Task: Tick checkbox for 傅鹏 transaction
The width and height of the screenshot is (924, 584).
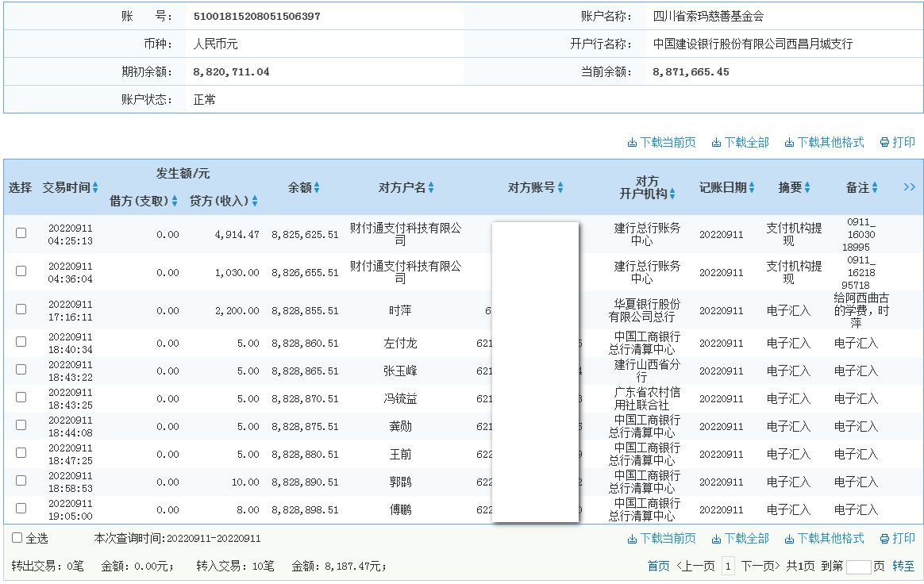Action: (21, 508)
